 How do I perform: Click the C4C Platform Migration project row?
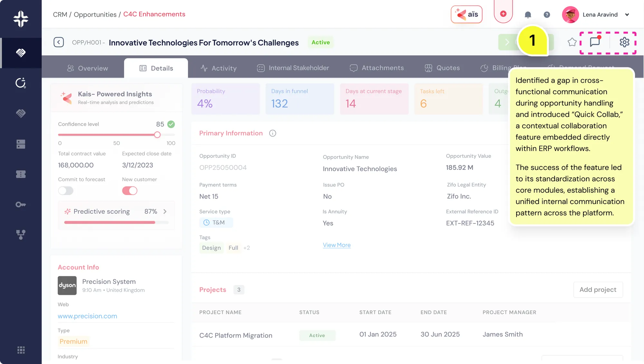pos(411,335)
